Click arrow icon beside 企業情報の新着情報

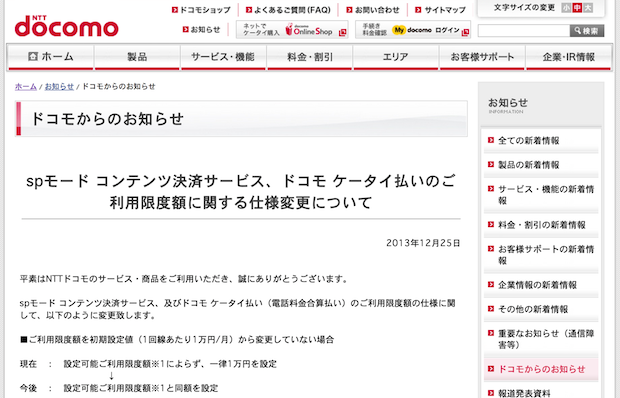pos(491,284)
